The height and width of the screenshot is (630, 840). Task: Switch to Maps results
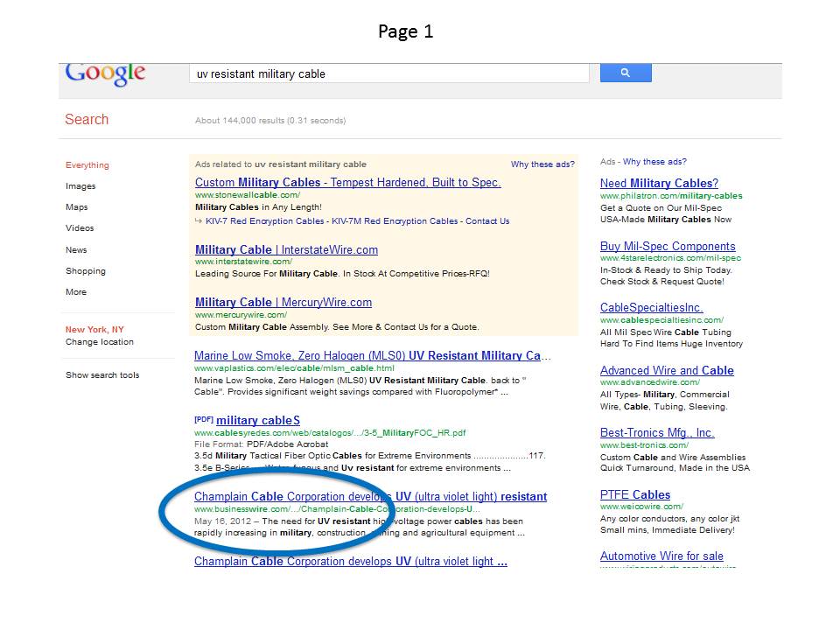coord(77,206)
